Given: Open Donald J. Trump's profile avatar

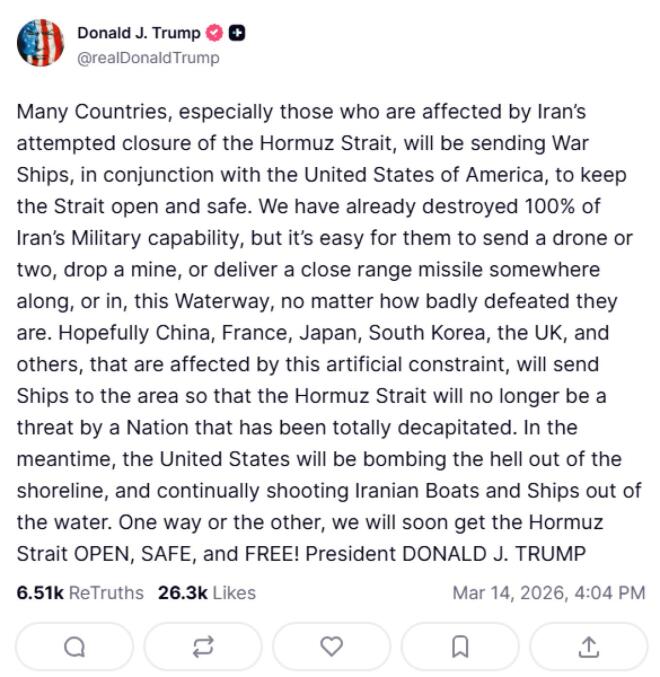Looking at the screenshot, I should pyautogui.click(x=40, y=43).
